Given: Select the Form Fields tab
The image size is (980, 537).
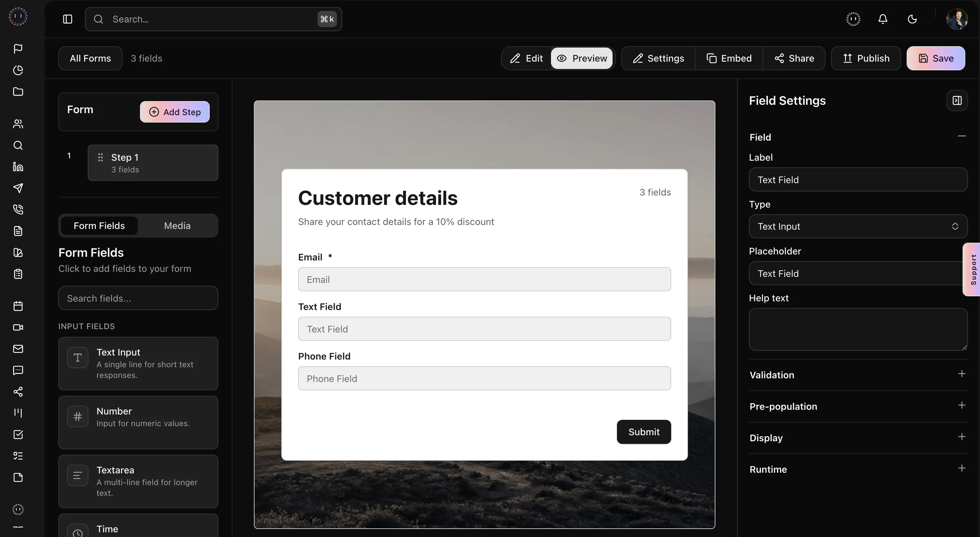Looking at the screenshot, I should (x=99, y=226).
